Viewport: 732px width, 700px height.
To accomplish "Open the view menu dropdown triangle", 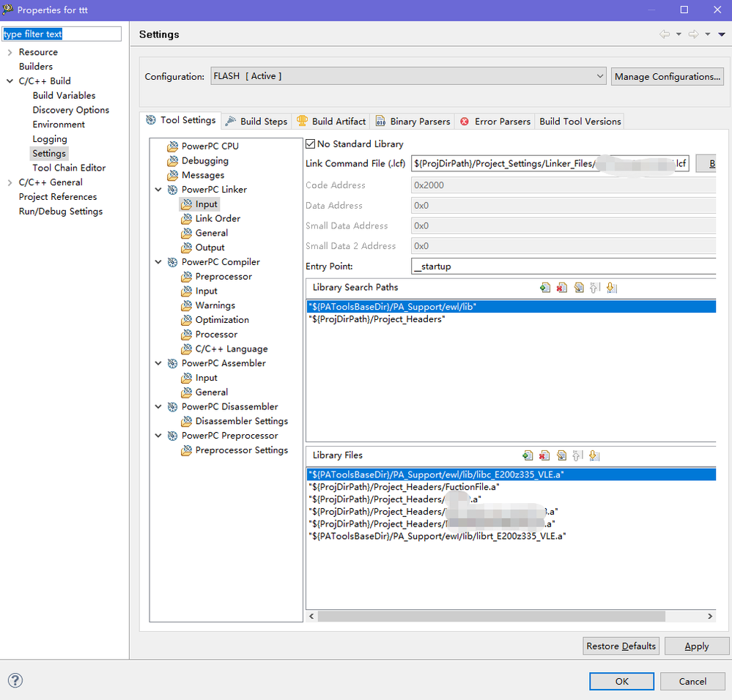I will [x=722, y=34].
